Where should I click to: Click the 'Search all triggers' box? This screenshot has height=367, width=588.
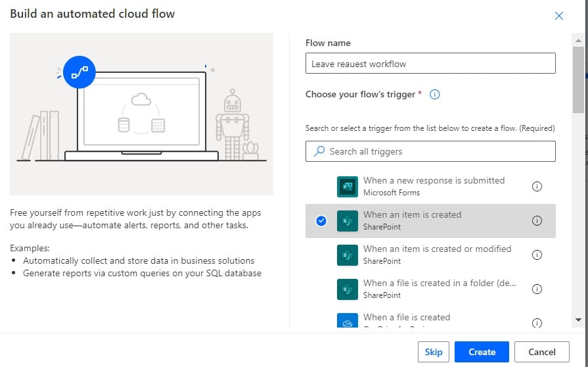pos(430,151)
